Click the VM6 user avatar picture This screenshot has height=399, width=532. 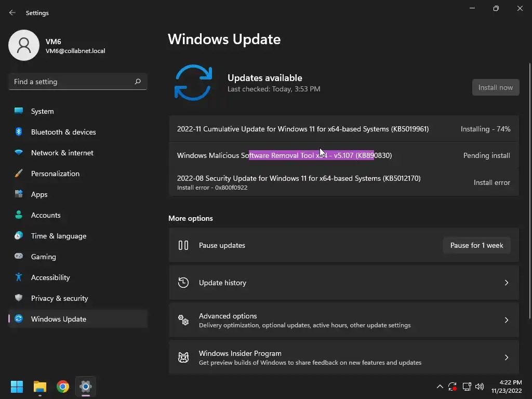pyautogui.click(x=24, y=45)
